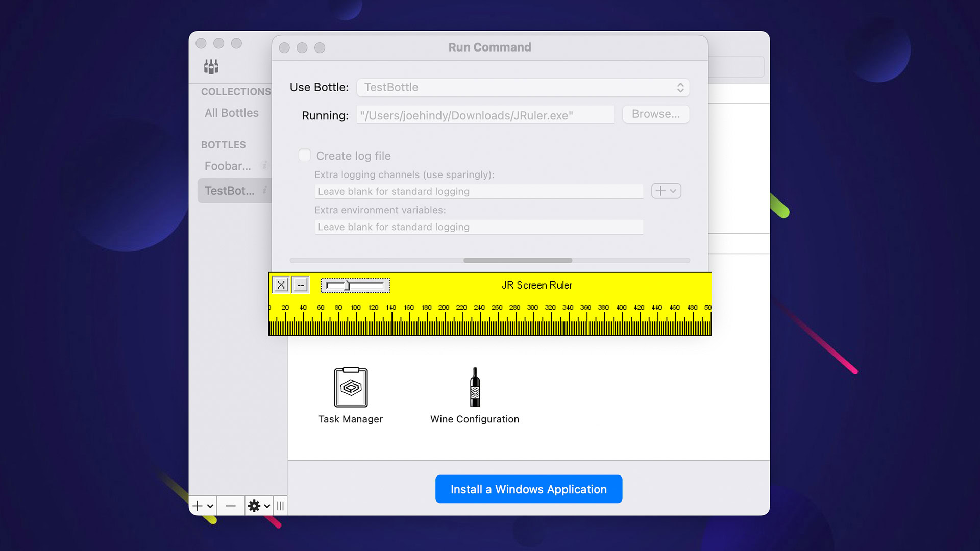Open the Task Manager icon
Viewport: 980px width, 551px height.
pos(351,388)
